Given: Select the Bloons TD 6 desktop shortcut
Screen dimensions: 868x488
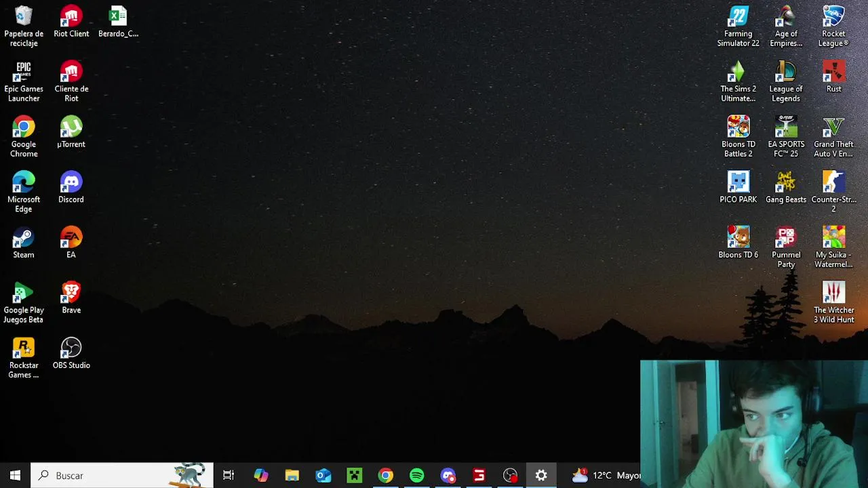Looking at the screenshot, I should click(738, 243).
